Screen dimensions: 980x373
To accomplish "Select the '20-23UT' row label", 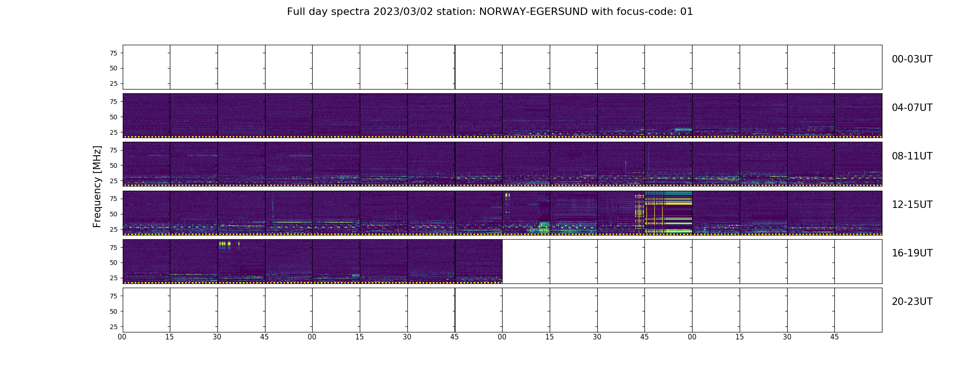I will coord(912,302).
